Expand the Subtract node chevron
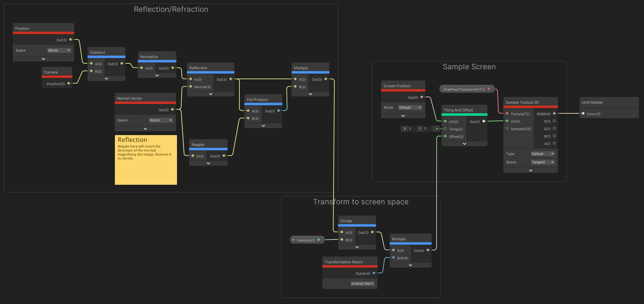 pos(107,79)
